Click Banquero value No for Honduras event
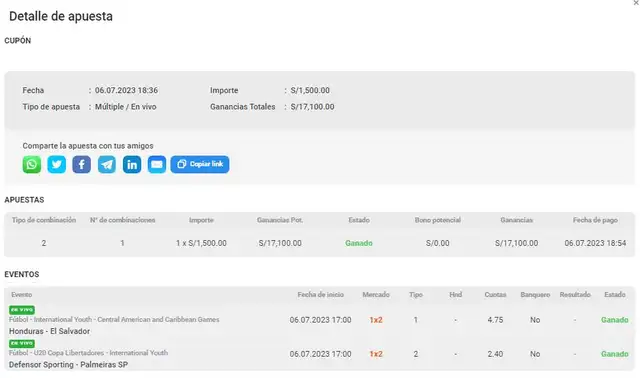Screen dimensions: 640x378 pyautogui.click(x=535, y=320)
